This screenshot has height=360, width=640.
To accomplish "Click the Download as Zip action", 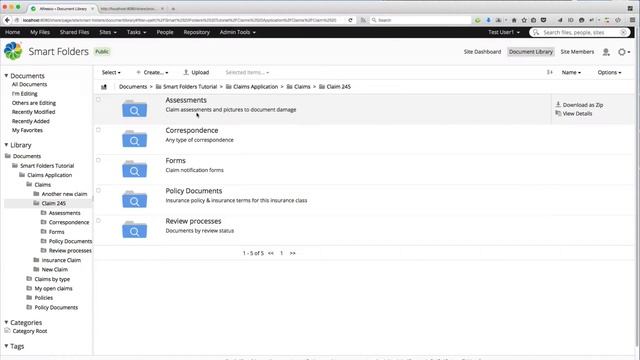I will [579, 105].
